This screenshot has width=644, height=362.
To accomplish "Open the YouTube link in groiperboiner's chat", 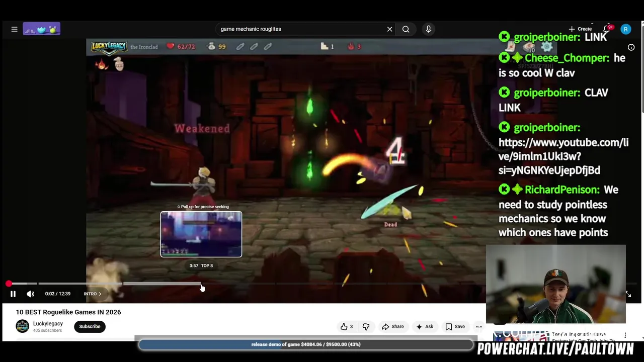I will (x=563, y=156).
